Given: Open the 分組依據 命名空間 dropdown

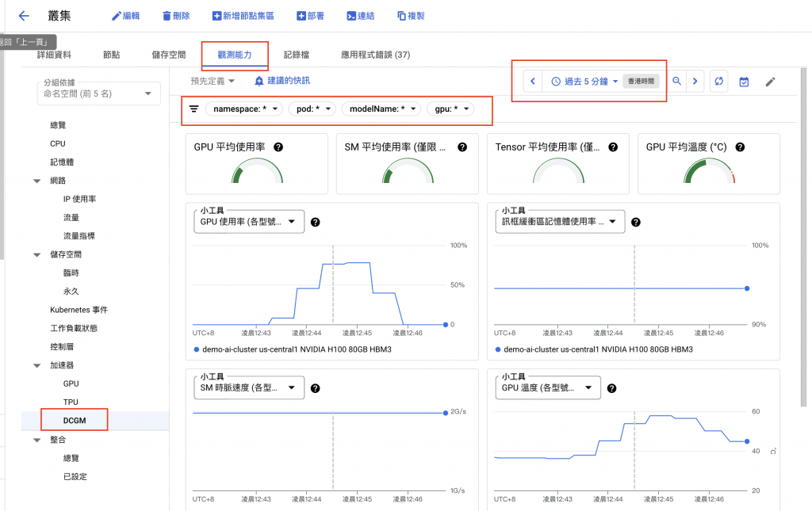Looking at the screenshot, I should [x=99, y=93].
